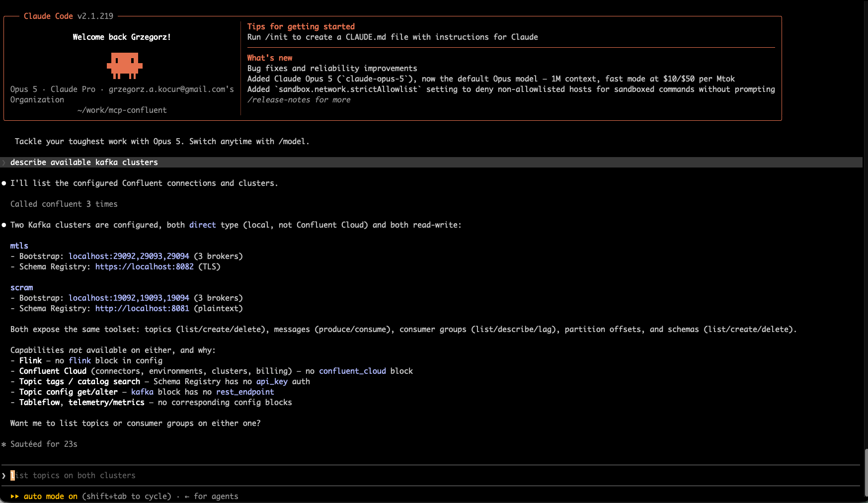Image resolution: width=868 pixels, height=503 pixels.
Task: Click the '← for agents' footer hint
Action: (211, 497)
